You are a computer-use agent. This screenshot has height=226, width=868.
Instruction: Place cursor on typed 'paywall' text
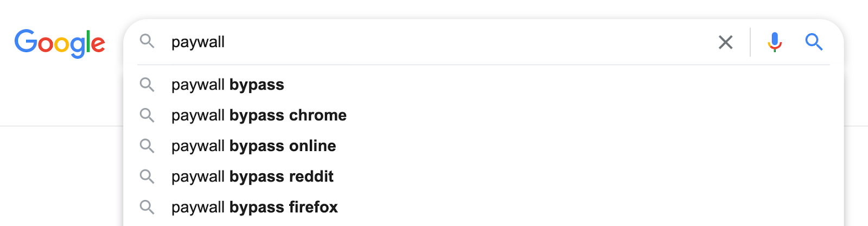click(198, 42)
